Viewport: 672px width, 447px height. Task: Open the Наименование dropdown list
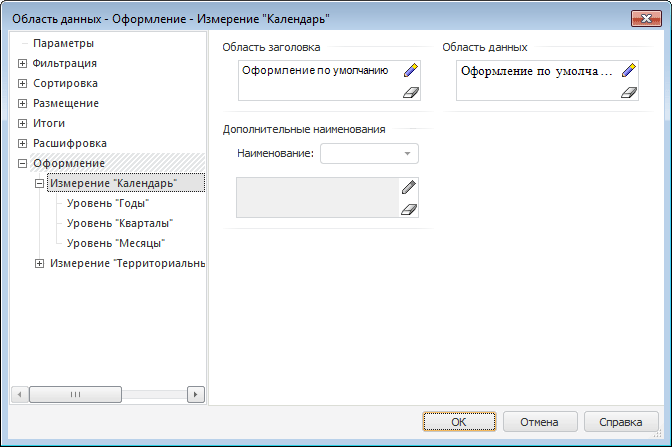(407, 154)
